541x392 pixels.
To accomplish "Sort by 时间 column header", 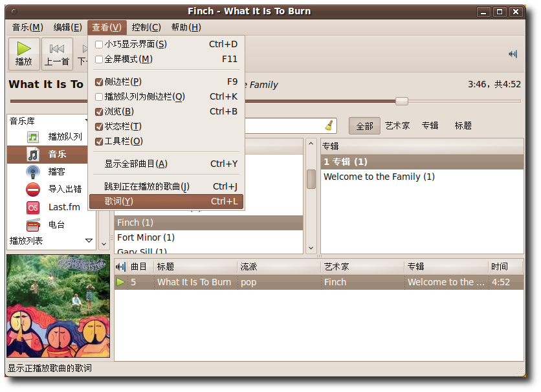I will (506, 267).
